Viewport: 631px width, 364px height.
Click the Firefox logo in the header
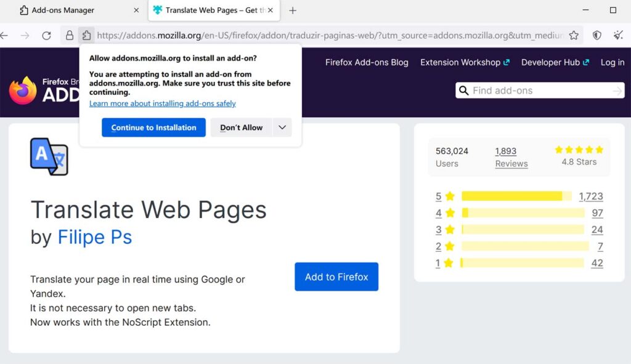[23, 90]
